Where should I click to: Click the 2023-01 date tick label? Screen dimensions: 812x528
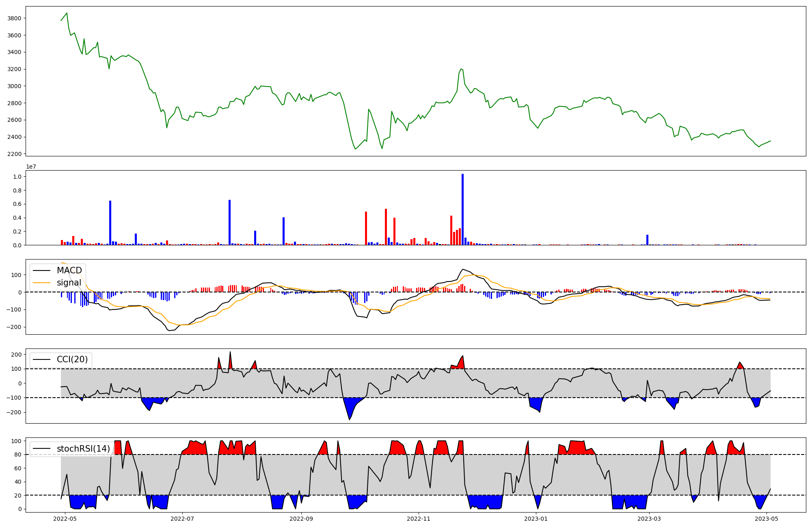coord(536,519)
